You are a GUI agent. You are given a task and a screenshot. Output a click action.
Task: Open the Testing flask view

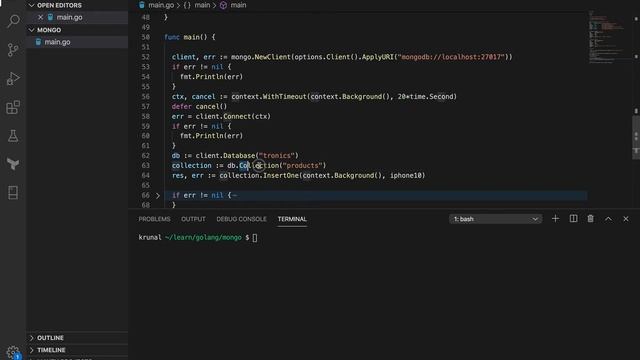(13, 136)
